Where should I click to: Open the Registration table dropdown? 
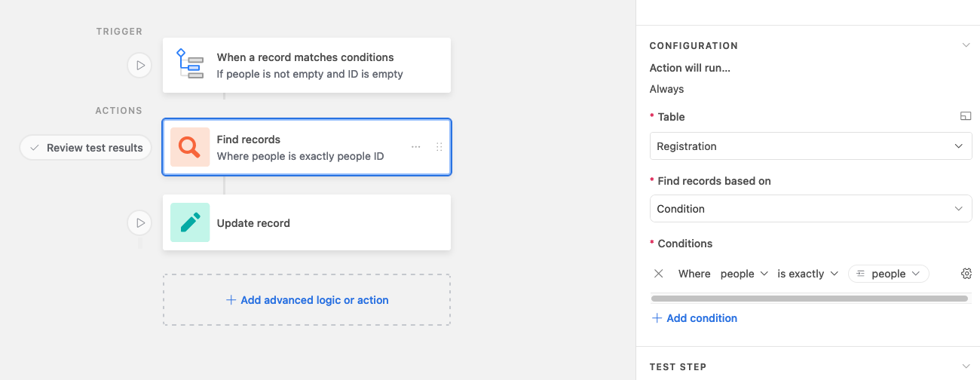tap(810, 146)
